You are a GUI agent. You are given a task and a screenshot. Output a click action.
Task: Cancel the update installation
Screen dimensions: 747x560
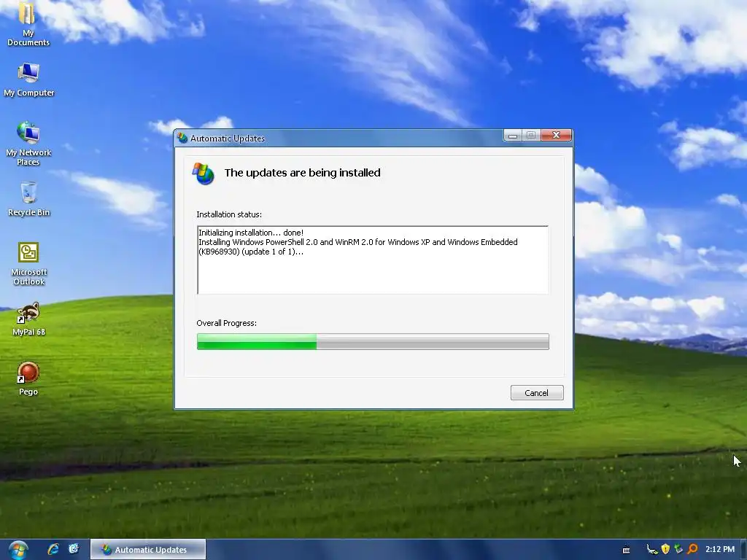point(537,393)
